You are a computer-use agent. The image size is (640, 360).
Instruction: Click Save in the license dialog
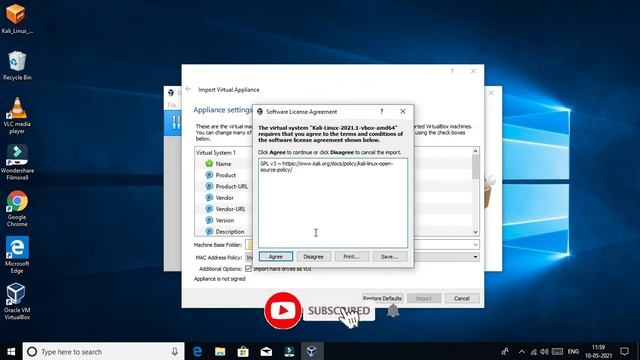pyautogui.click(x=390, y=256)
